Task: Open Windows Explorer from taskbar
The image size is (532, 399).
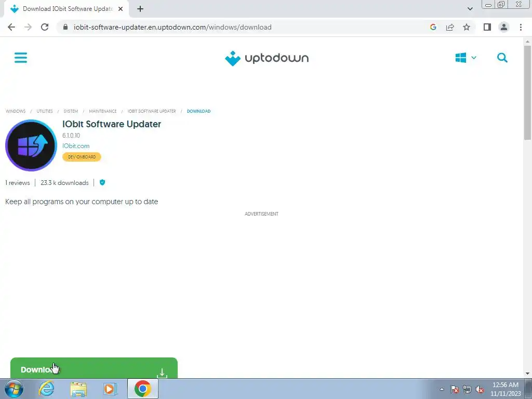Action: click(78, 389)
